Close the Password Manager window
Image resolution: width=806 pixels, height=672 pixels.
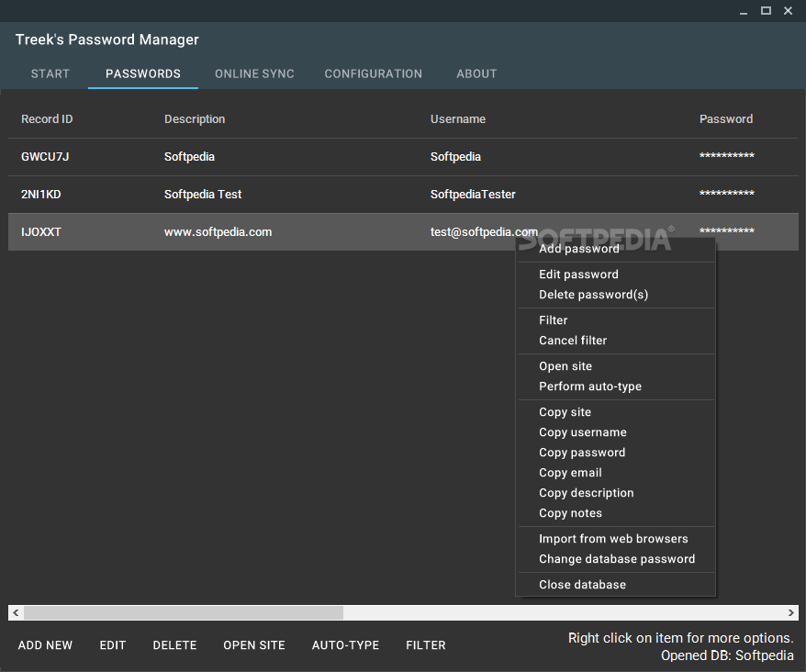click(x=788, y=11)
